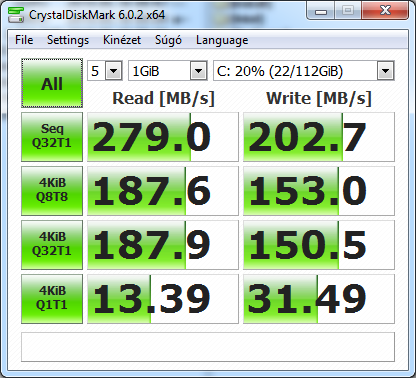The height and width of the screenshot is (378, 416).
Task: Click the 4KiB Q32T1 write result 150.5
Action: pyautogui.click(x=319, y=245)
